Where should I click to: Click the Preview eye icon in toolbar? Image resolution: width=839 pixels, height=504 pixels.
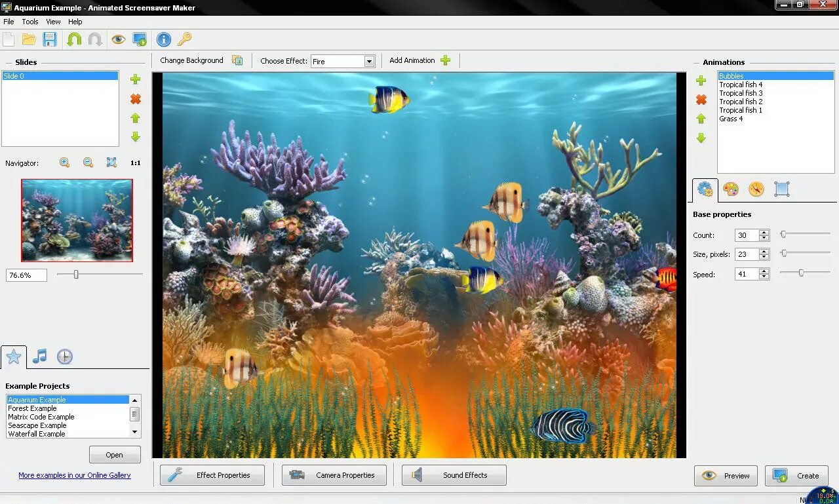click(x=119, y=39)
